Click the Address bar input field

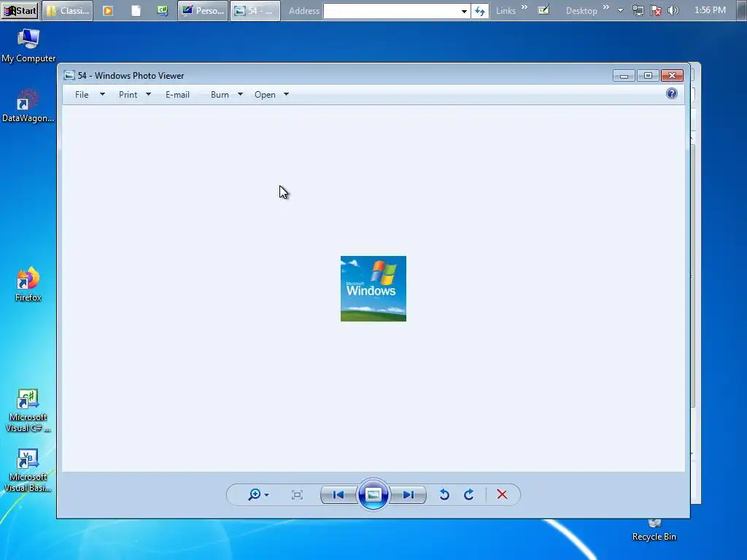392,11
